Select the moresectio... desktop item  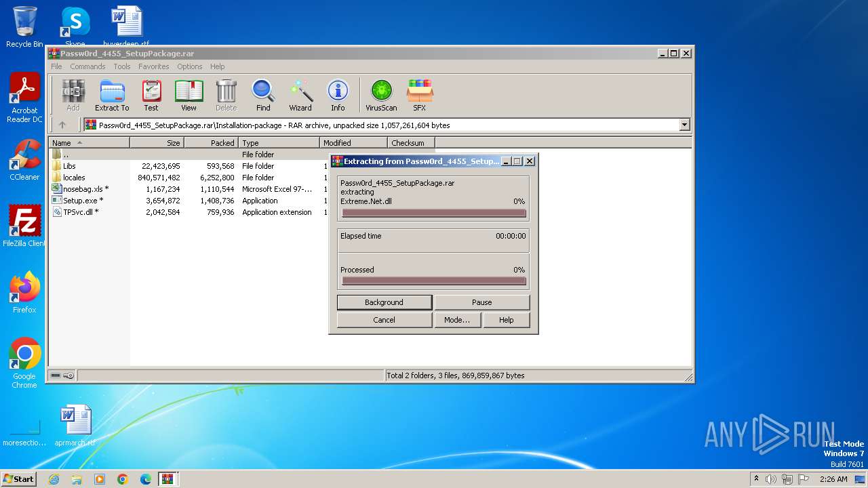(x=24, y=432)
